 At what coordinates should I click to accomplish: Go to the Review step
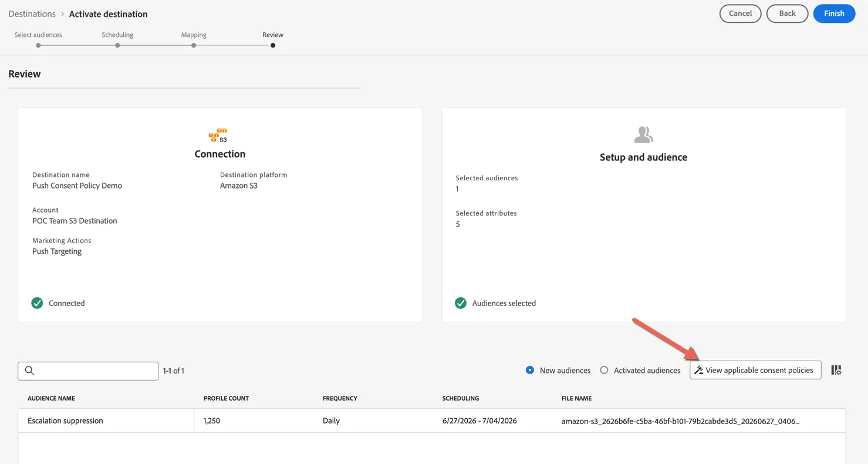(x=273, y=39)
